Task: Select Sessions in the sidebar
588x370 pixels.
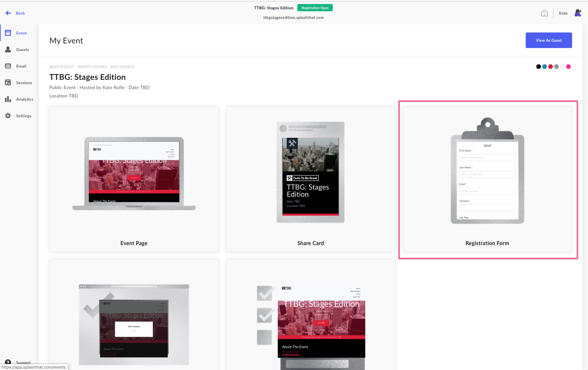Action: click(x=24, y=83)
